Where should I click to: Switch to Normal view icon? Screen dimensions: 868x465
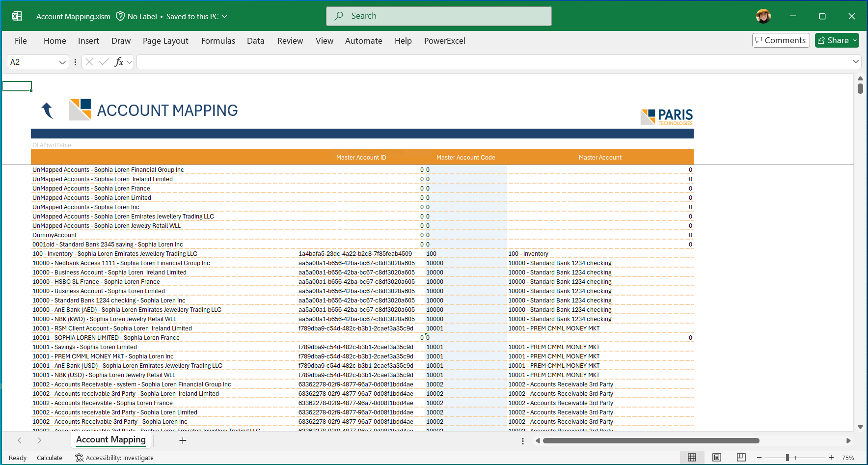(692, 458)
